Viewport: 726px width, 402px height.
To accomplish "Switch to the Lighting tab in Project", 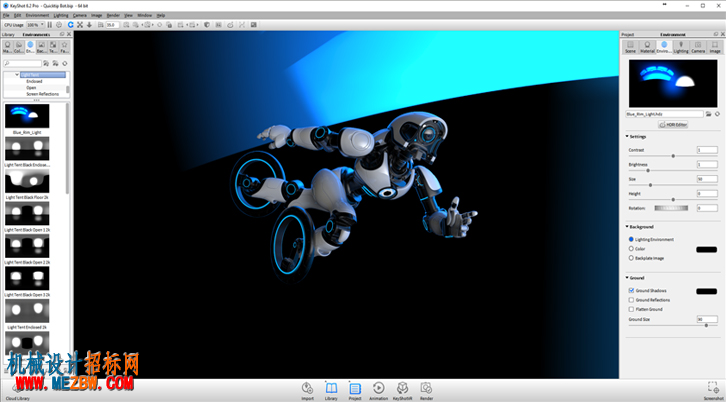I will click(681, 47).
